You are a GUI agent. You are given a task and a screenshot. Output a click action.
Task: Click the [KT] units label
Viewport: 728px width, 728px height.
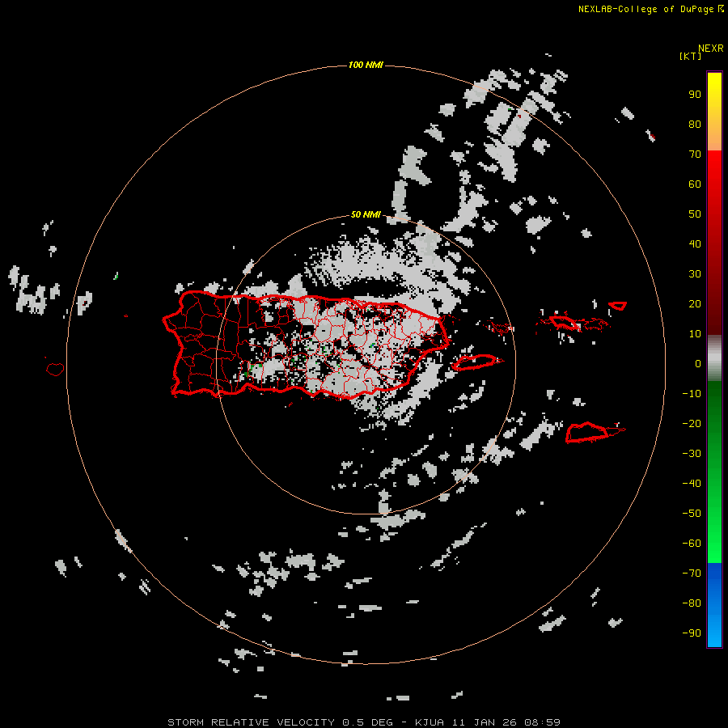pos(690,56)
